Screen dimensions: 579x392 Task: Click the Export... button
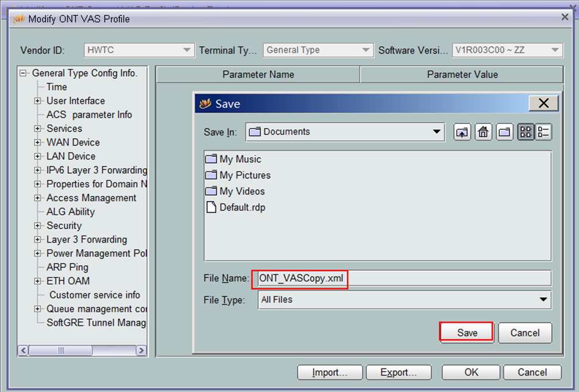[x=398, y=372]
